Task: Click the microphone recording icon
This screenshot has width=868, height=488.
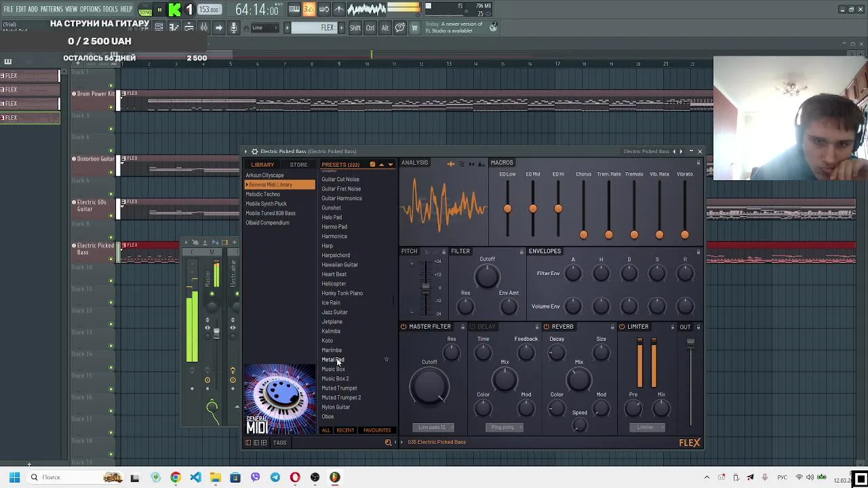Action: tap(234, 28)
